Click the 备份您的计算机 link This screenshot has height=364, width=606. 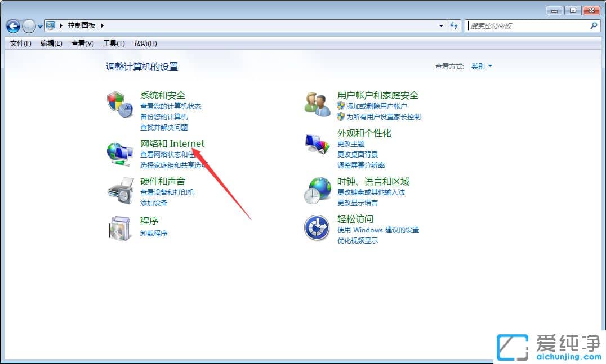point(163,116)
